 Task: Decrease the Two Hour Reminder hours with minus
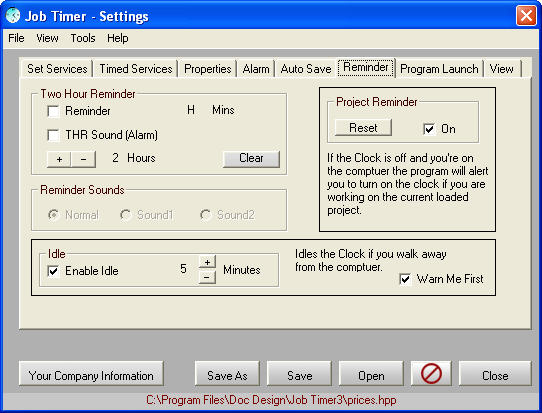[x=83, y=159]
